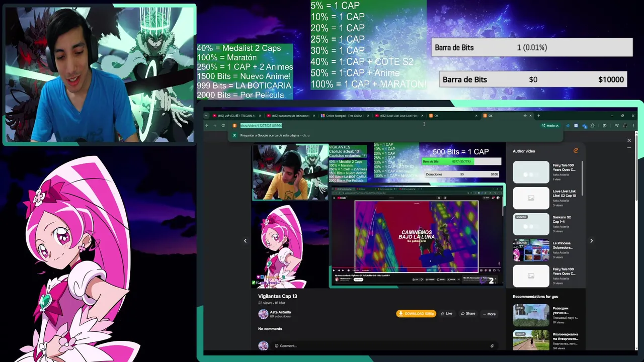Click the upper Barra de Bits 1 (0.01%) bar
Viewport: 644px width, 362px height.
click(532, 47)
